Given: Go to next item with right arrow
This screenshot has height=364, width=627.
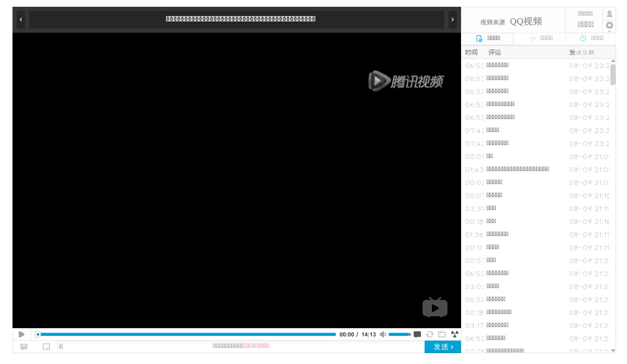Looking at the screenshot, I should pyautogui.click(x=453, y=20).
